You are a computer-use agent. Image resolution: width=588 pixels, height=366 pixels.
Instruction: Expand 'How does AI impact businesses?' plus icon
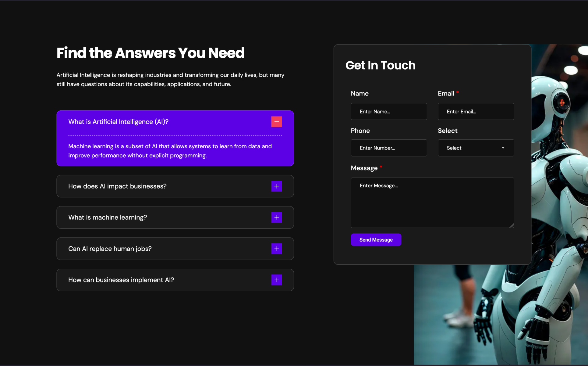click(277, 186)
